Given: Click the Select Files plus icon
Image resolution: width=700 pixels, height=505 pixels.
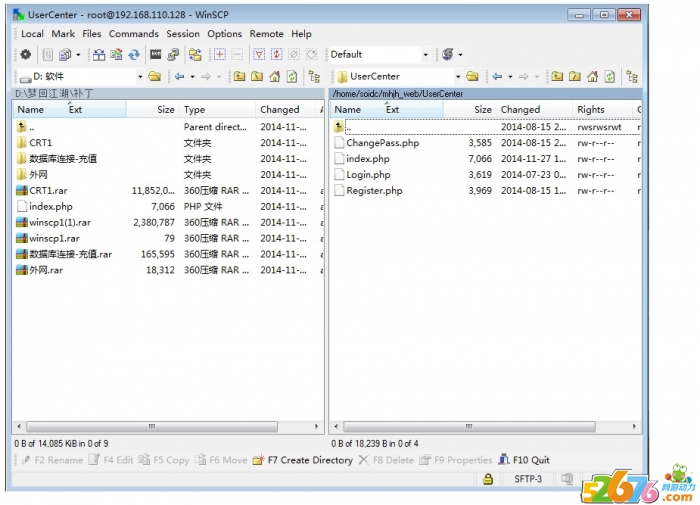Looking at the screenshot, I should tap(220, 54).
